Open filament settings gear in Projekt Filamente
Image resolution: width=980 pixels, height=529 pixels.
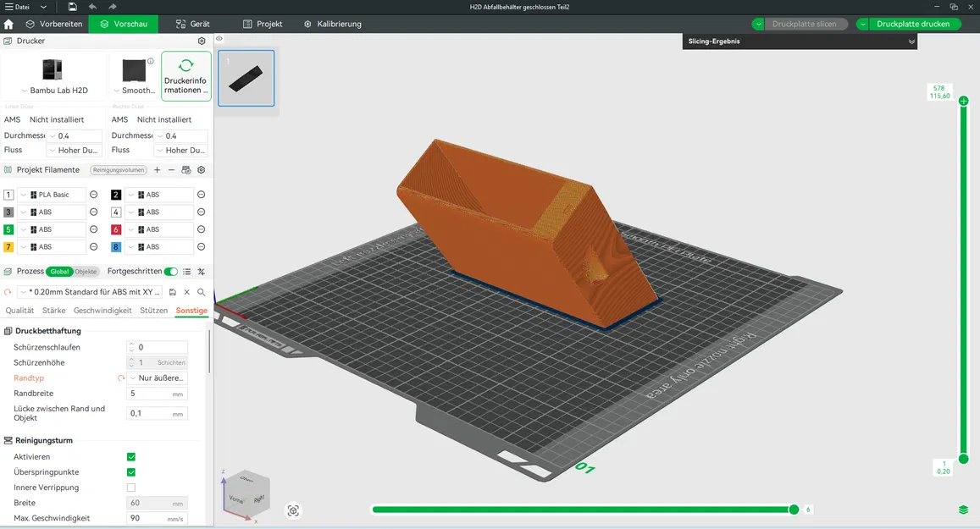pyautogui.click(x=202, y=170)
